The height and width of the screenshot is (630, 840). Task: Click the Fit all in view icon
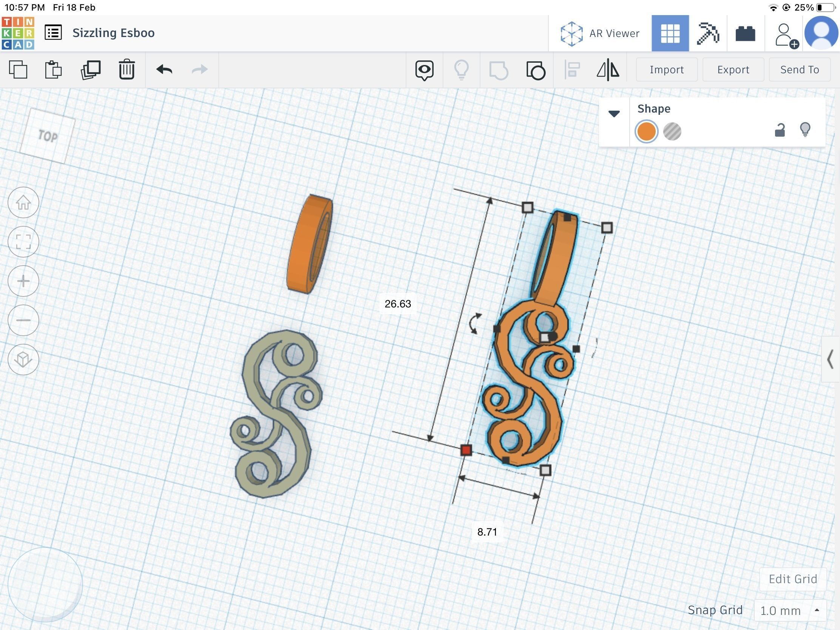pos(23,242)
